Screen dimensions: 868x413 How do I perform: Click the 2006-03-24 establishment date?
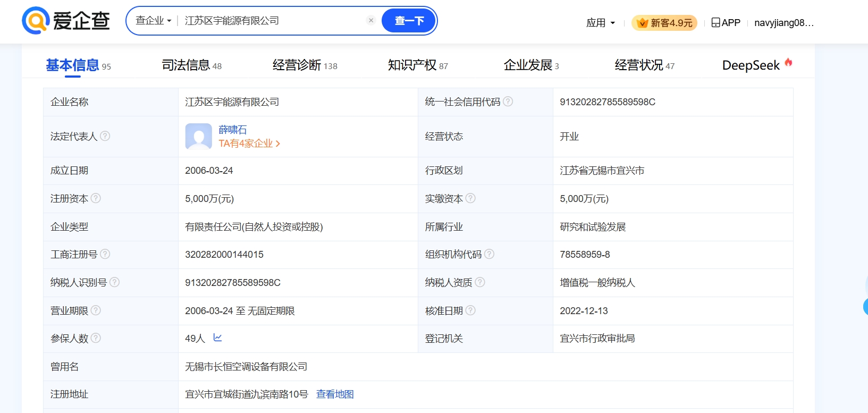coord(209,171)
